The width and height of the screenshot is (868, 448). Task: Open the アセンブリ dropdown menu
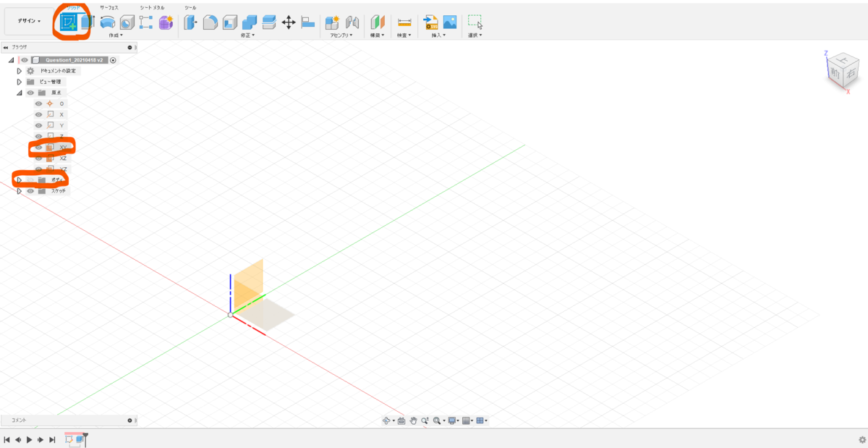[x=341, y=35]
